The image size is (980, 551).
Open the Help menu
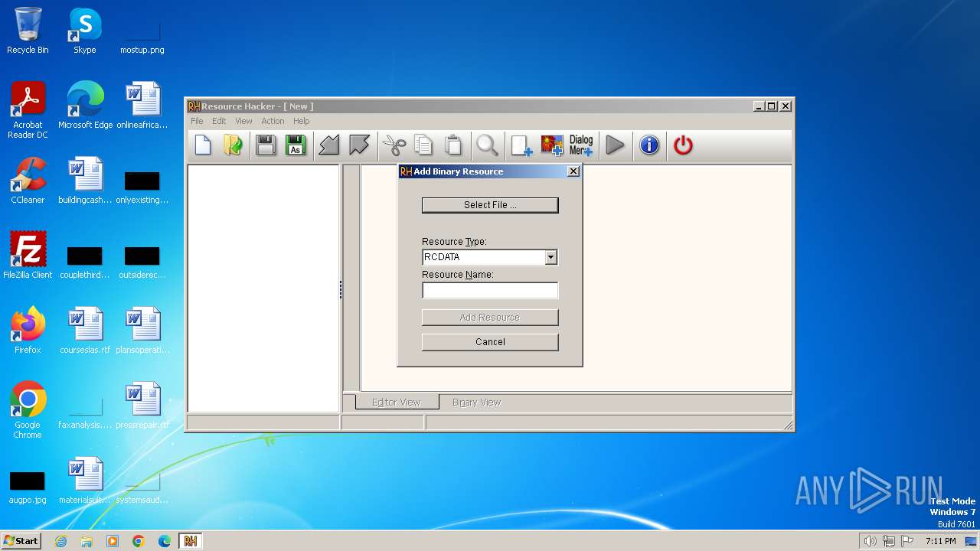(302, 121)
